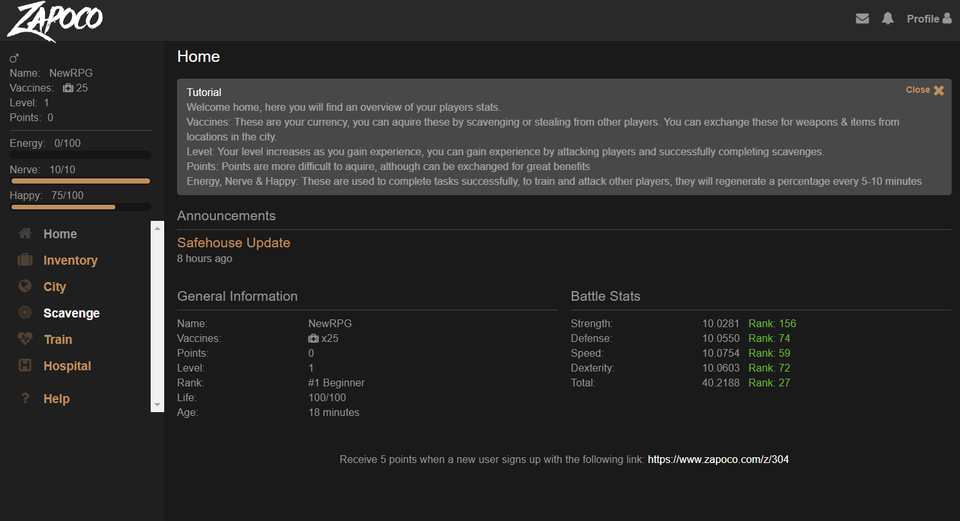The height and width of the screenshot is (521, 960).
Task: Click the briefcase icon beside Inventory
Action: click(x=25, y=260)
